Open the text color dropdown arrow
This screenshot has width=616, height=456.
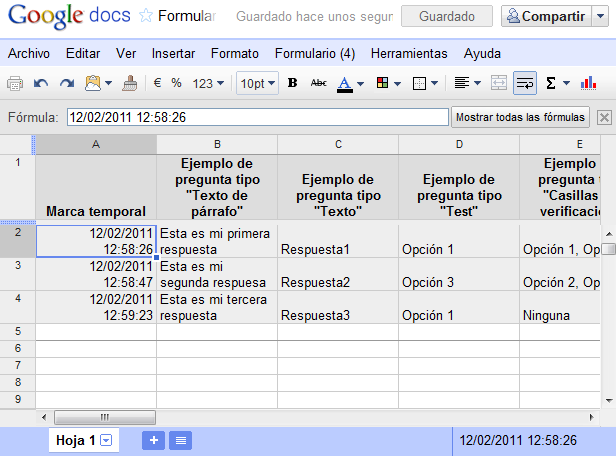point(360,83)
